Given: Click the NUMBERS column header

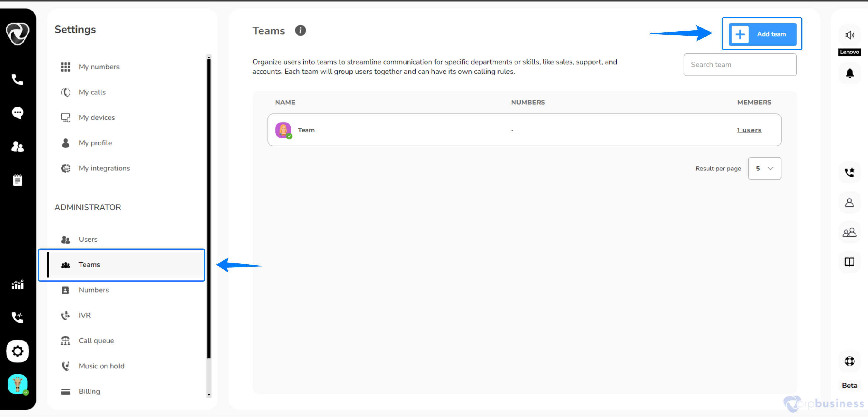Looking at the screenshot, I should (x=528, y=102).
